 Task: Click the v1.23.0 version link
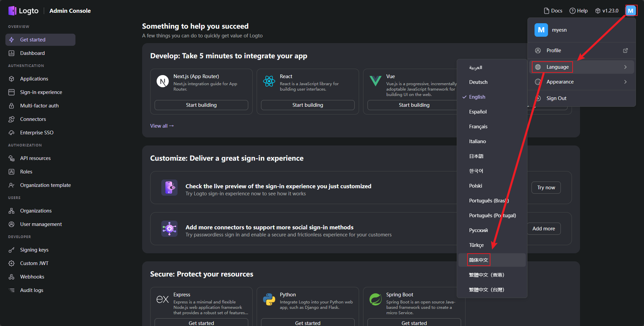(x=607, y=11)
